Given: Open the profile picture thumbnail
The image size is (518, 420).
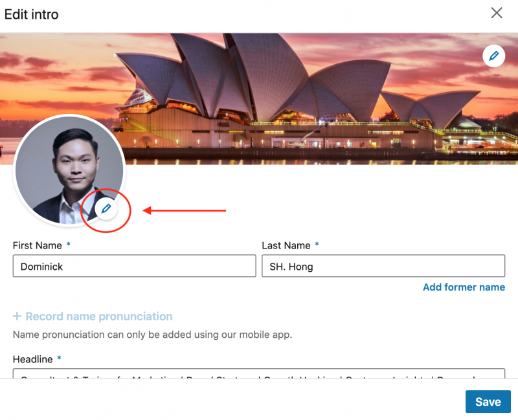Looking at the screenshot, I should click(x=69, y=170).
